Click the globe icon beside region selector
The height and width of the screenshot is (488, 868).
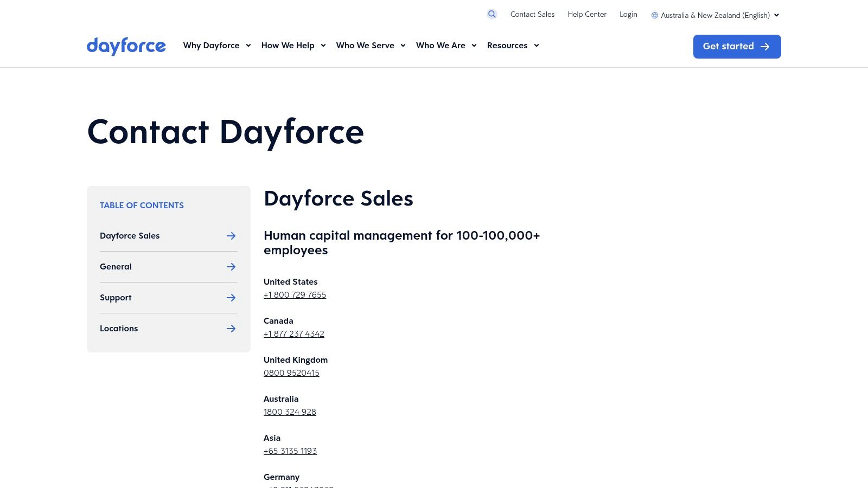point(655,15)
